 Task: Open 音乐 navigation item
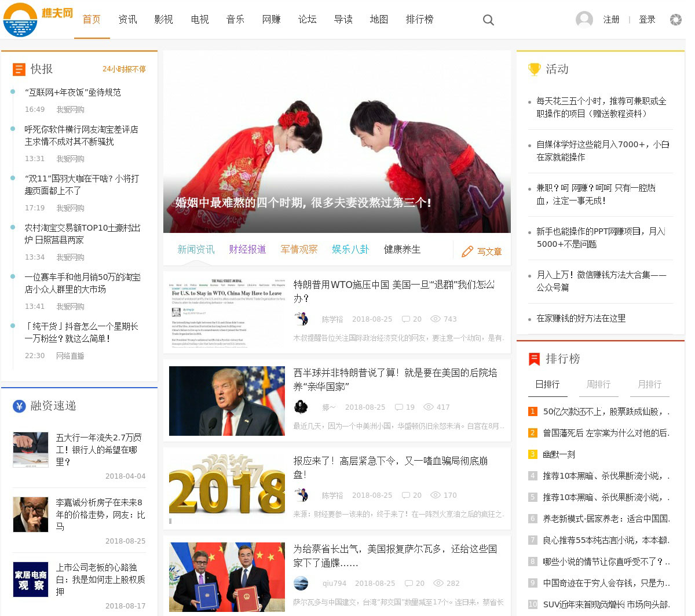point(235,20)
